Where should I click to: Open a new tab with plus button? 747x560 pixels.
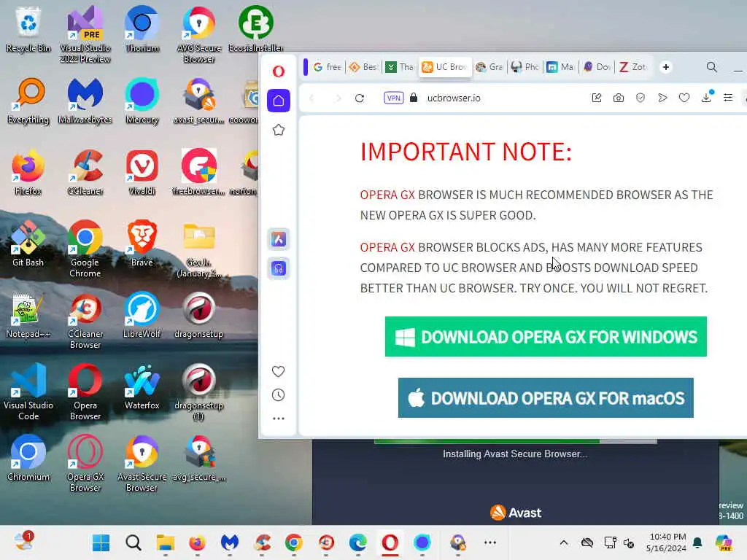point(666,67)
